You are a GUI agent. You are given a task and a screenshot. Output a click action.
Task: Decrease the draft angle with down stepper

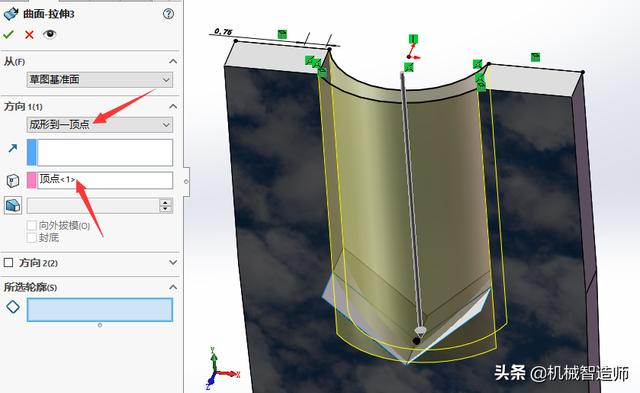coord(166,209)
